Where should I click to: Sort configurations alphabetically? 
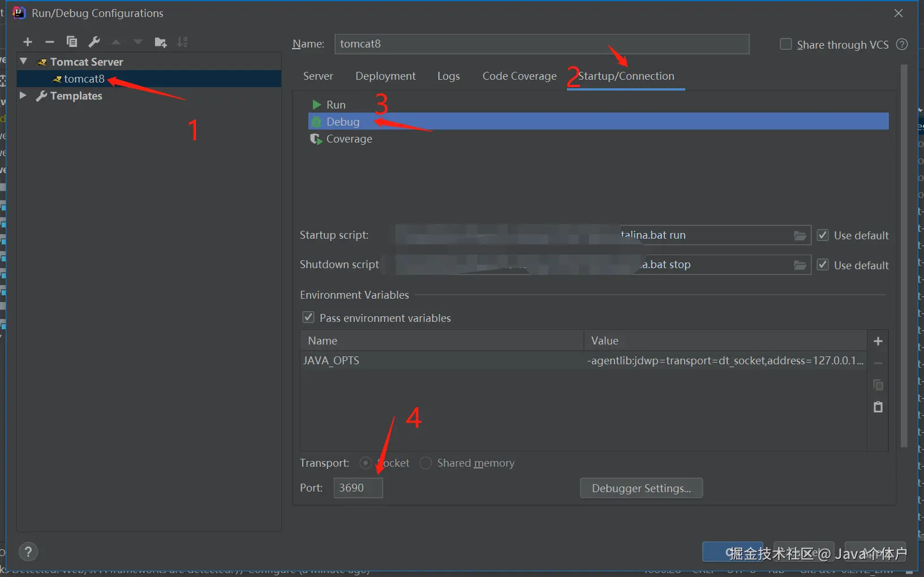click(182, 42)
